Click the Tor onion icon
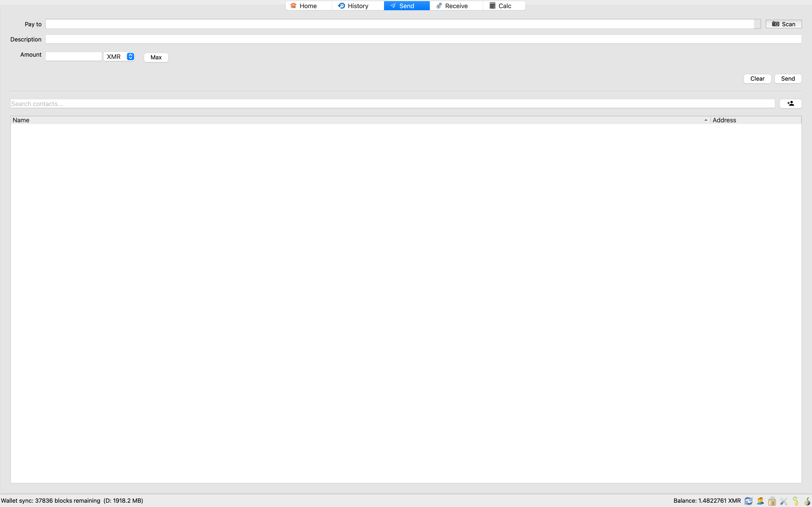Image resolution: width=812 pixels, height=507 pixels. 807,501
